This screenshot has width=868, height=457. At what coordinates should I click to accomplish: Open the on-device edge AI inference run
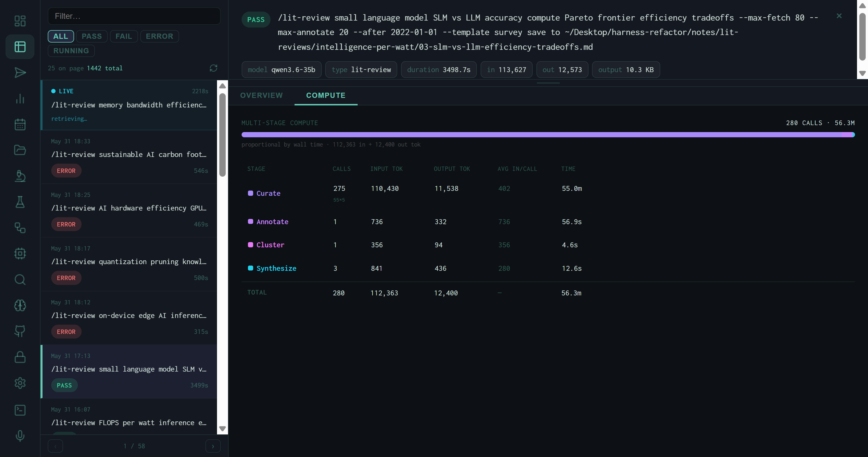click(x=129, y=318)
